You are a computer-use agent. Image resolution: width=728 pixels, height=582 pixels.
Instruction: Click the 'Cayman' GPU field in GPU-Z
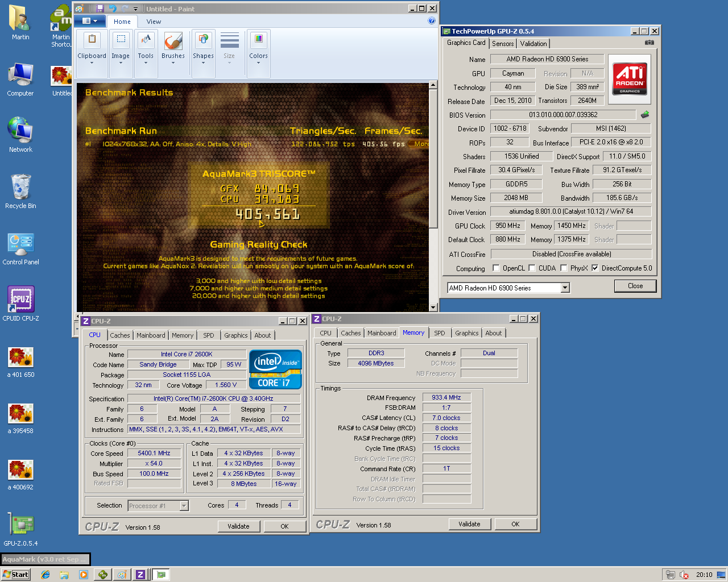click(x=513, y=73)
